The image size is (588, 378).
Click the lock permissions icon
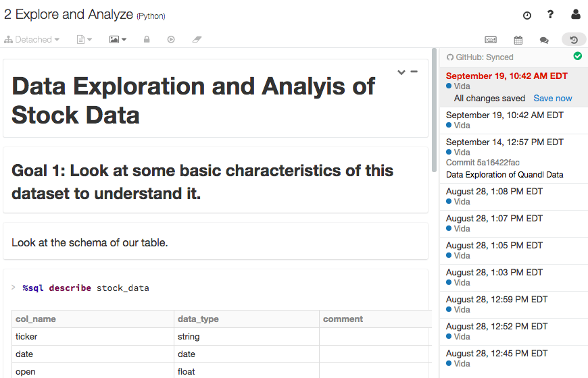click(x=147, y=40)
